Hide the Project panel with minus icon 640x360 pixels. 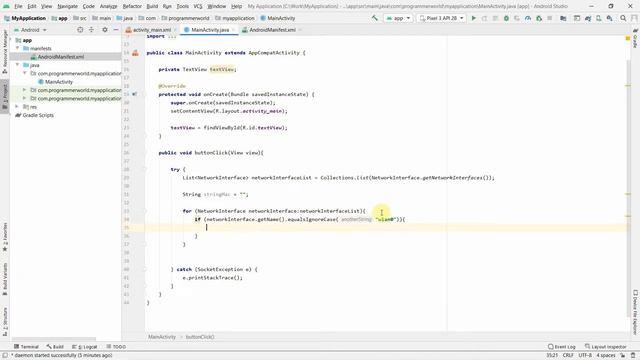pos(116,30)
